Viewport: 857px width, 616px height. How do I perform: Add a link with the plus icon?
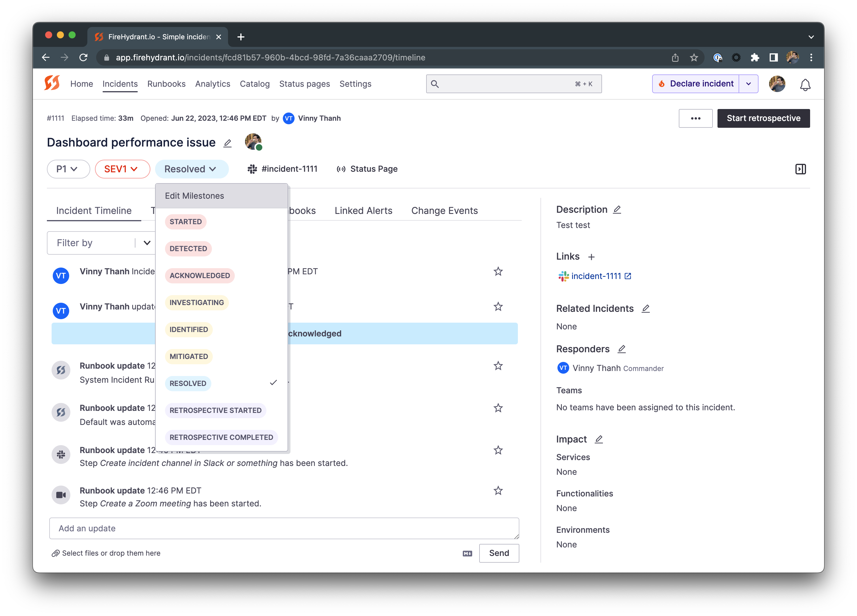591,257
